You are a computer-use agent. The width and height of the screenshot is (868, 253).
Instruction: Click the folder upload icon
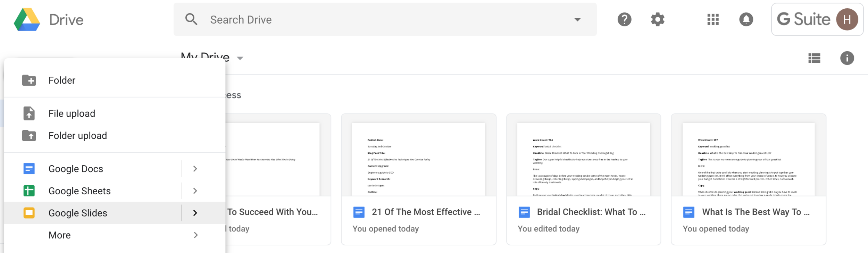pyautogui.click(x=29, y=136)
